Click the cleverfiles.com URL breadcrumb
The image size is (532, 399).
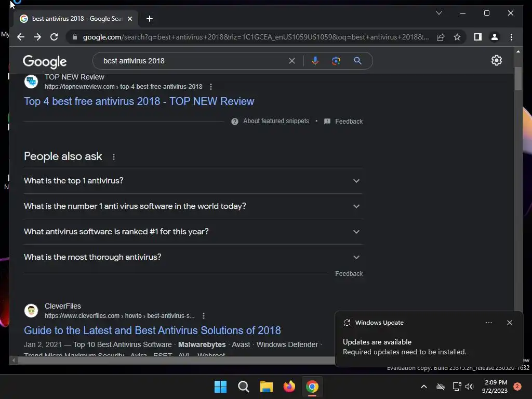click(x=119, y=316)
